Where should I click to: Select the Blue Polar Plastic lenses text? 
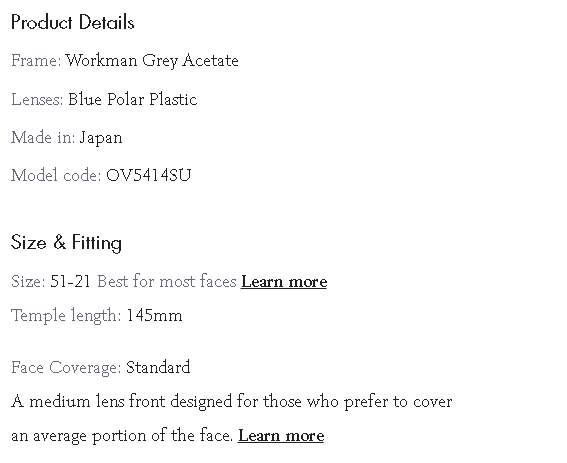[x=133, y=99]
